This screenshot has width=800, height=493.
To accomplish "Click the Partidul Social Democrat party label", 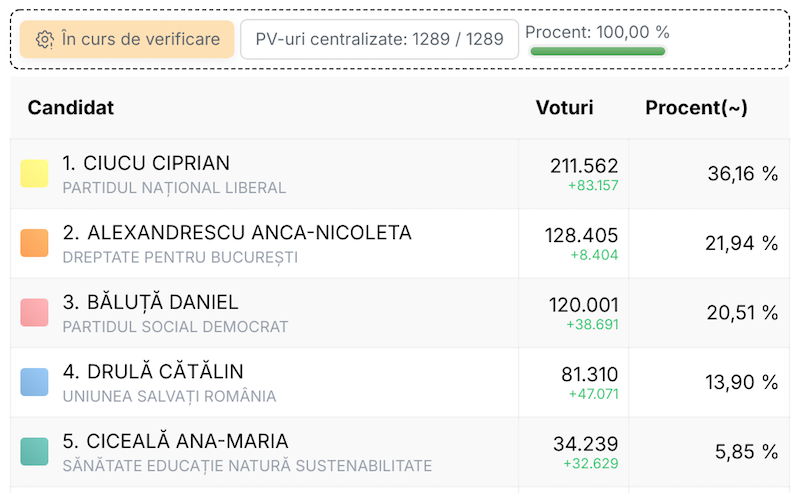I will [175, 327].
